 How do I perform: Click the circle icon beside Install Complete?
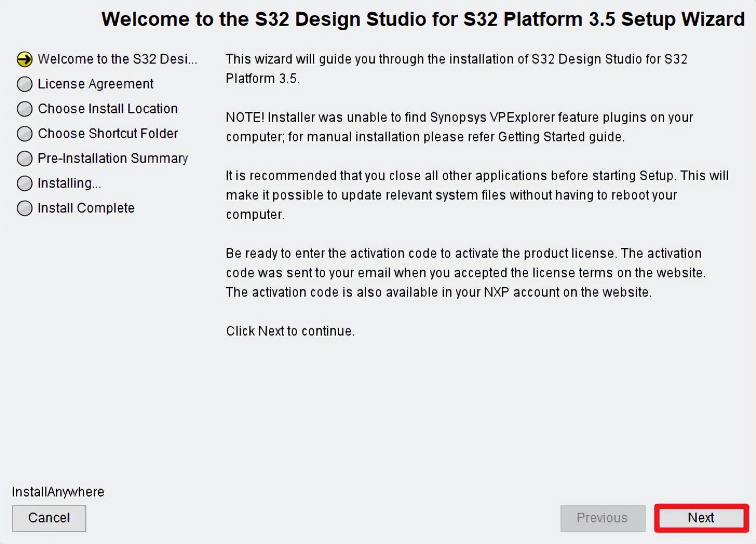pos(25,208)
